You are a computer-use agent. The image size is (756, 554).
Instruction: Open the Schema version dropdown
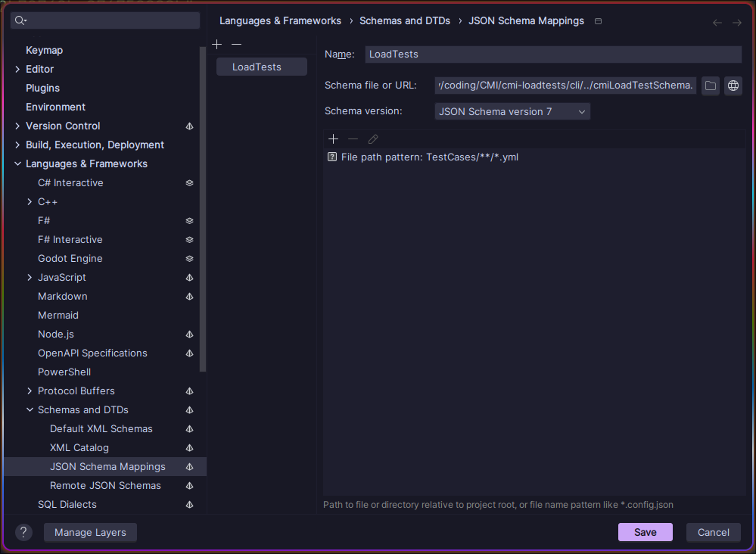tap(512, 111)
